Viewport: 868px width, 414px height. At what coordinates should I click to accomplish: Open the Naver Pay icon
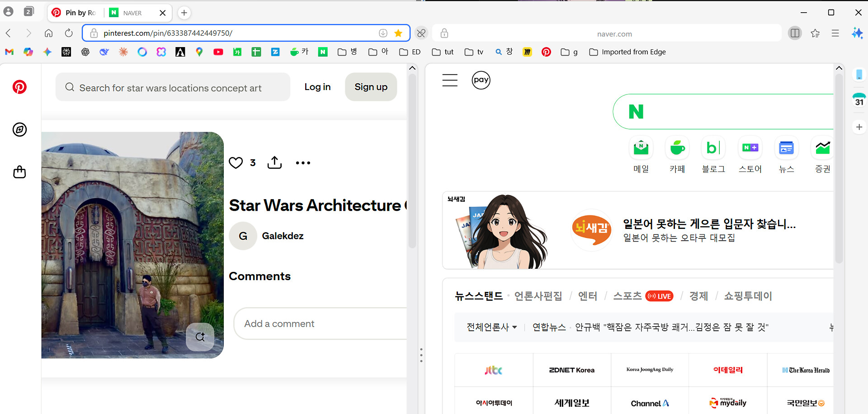click(x=481, y=80)
